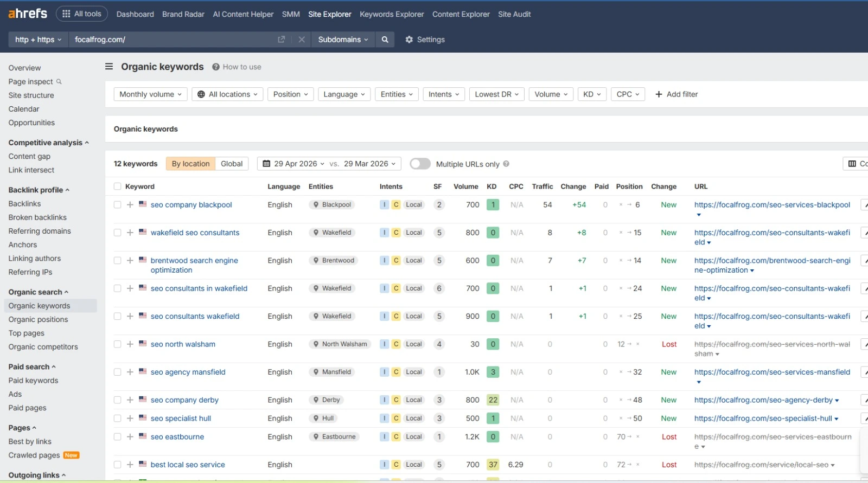Open the Lowest DR filter dropdown
The height and width of the screenshot is (483, 868).
[496, 94]
